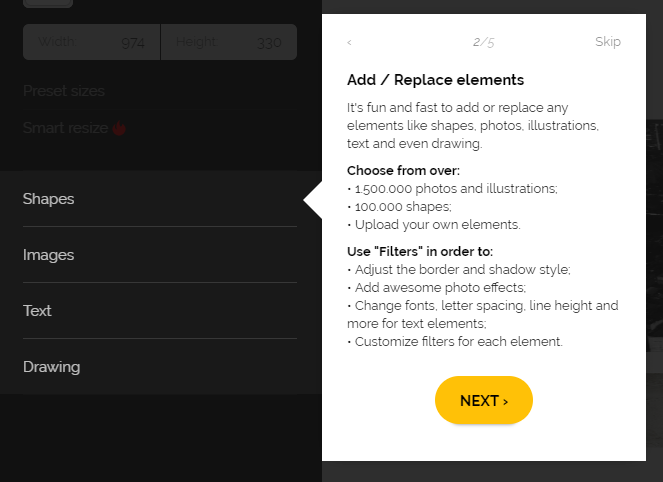663x482 pixels.
Task: Click the partially visible button above Width
Action: tap(48, 3)
